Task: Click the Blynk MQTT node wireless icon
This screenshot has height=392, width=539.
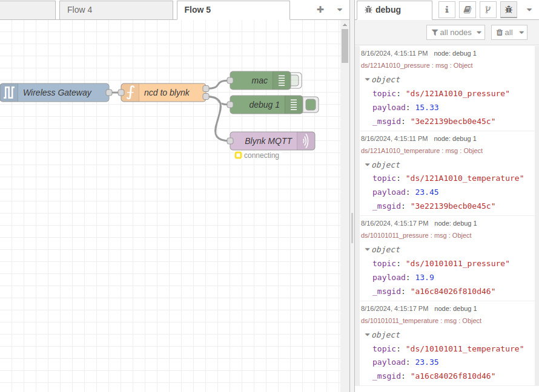Action: point(306,141)
